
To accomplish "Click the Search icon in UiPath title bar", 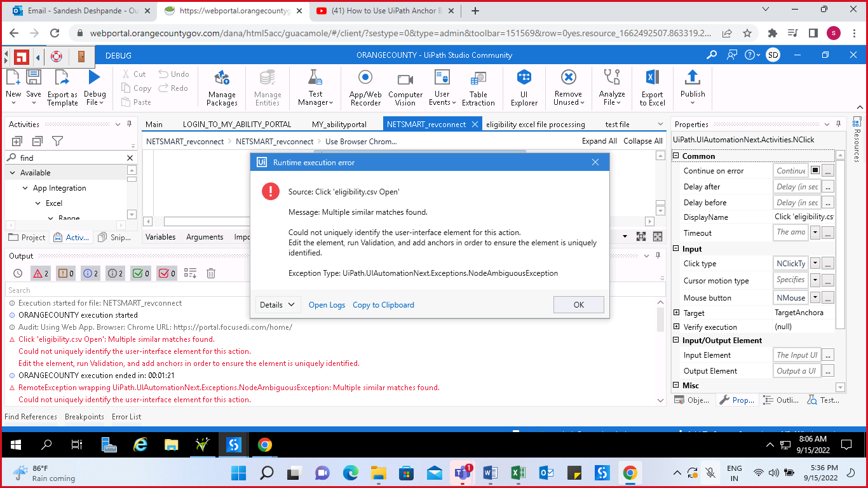I will pyautogui.click(x=712, y=55).
